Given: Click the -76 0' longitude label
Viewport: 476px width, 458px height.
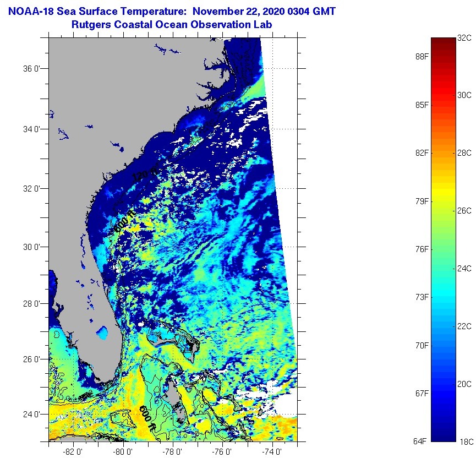Looking at the screenshot, I should (222, 452).
